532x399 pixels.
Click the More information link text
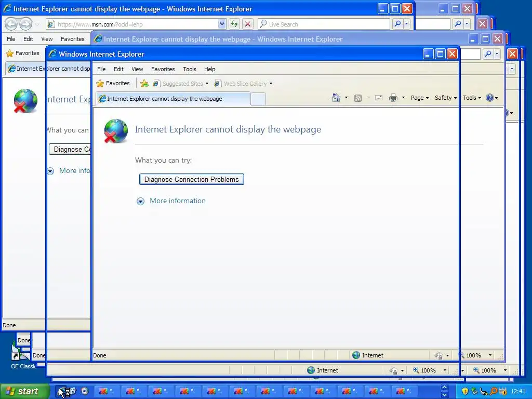click(x=178, y=201)
